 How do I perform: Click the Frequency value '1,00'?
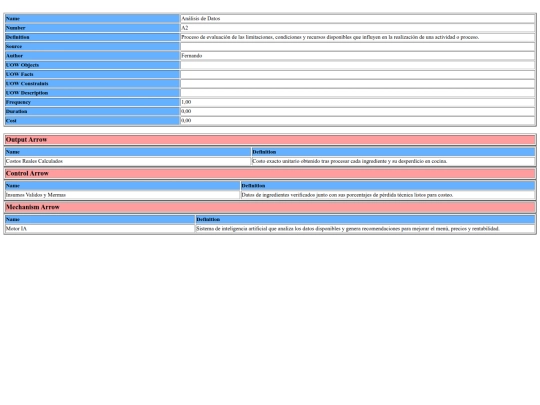pyautogui.click(x=186, y=102)
